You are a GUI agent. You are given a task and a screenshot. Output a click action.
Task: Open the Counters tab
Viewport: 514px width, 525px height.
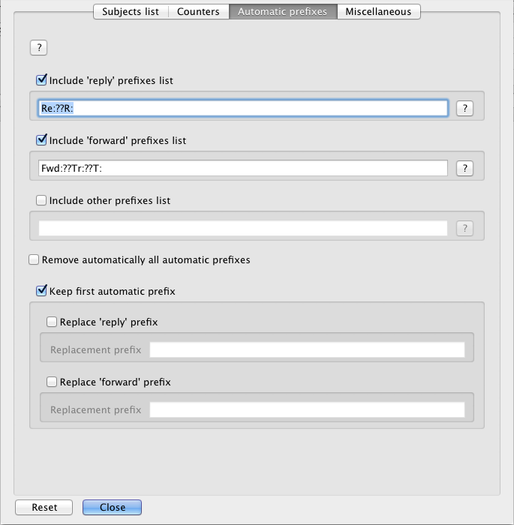point(198,11)
